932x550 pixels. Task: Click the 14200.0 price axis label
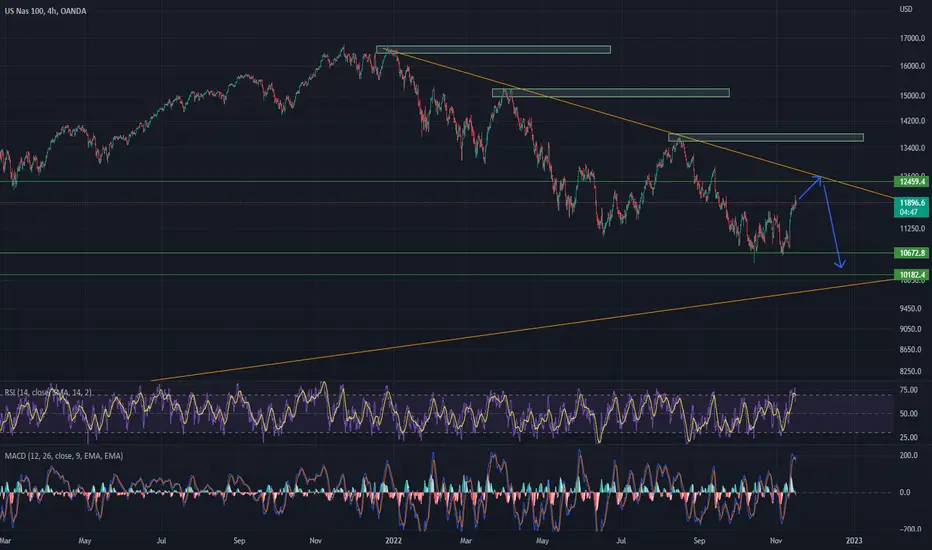pyautogui.click(x=912, y=121)
